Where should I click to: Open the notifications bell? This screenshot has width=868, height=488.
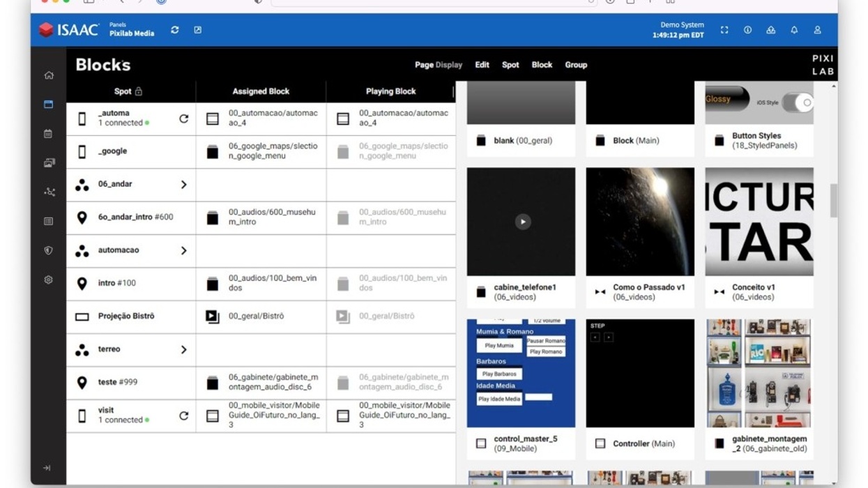coord(794,30)
